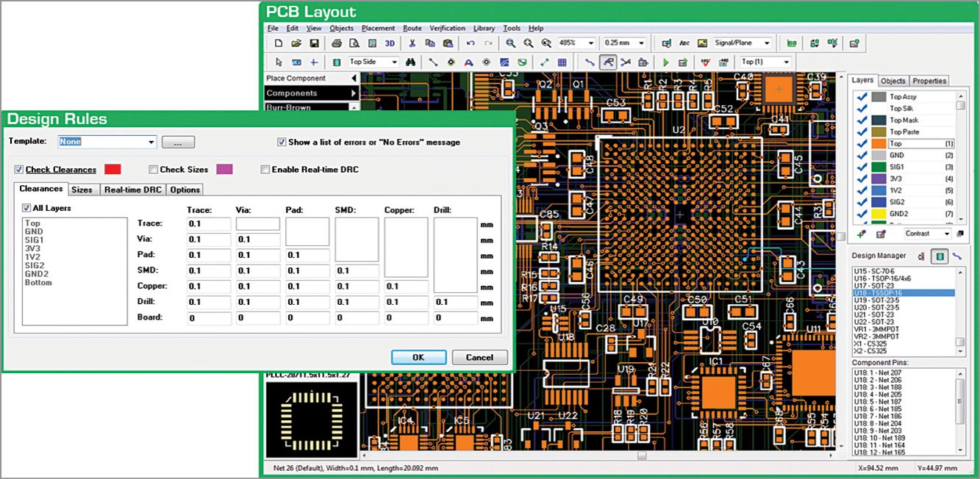Click the Print icon in toolbar
The width and height of the screenshot is (980, 479).
336,43
